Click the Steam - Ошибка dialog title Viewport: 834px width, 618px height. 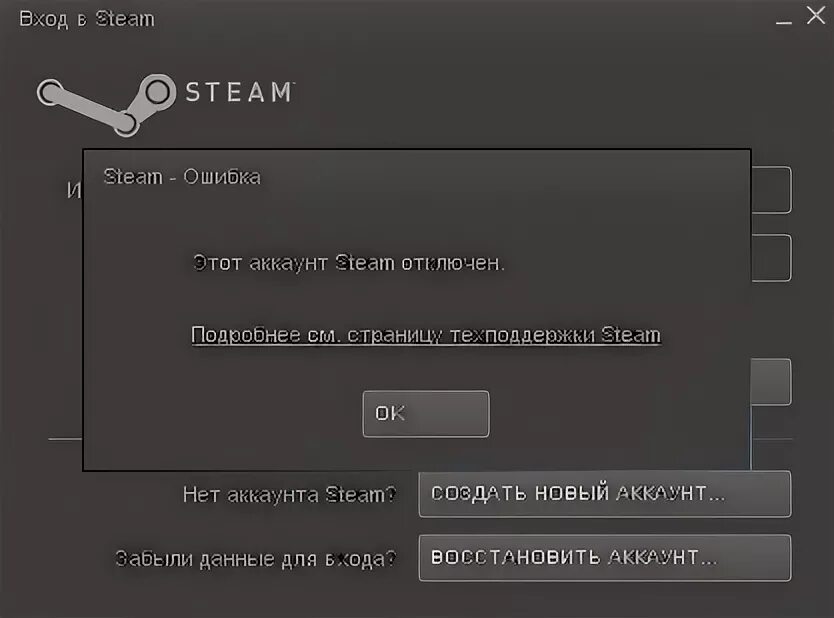click(182, 177)
